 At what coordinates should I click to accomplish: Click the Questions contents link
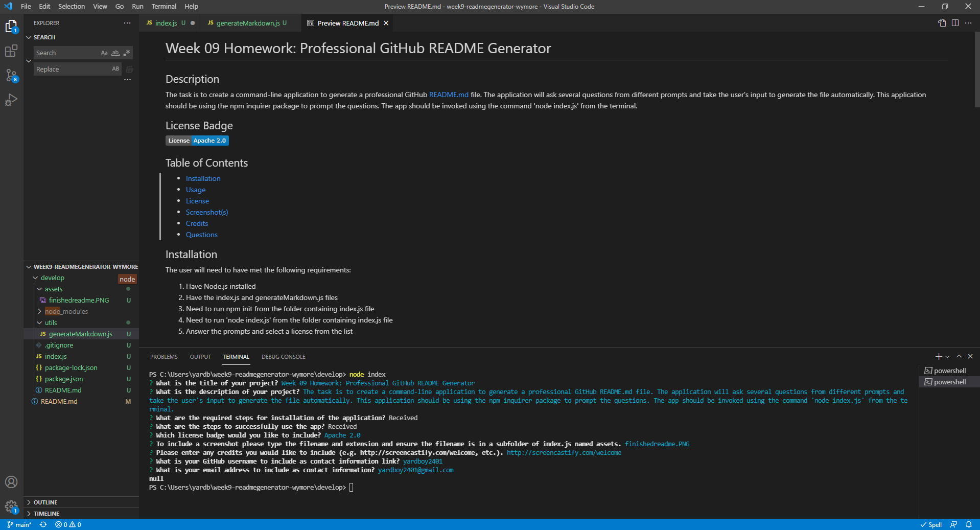coord(202,235)
